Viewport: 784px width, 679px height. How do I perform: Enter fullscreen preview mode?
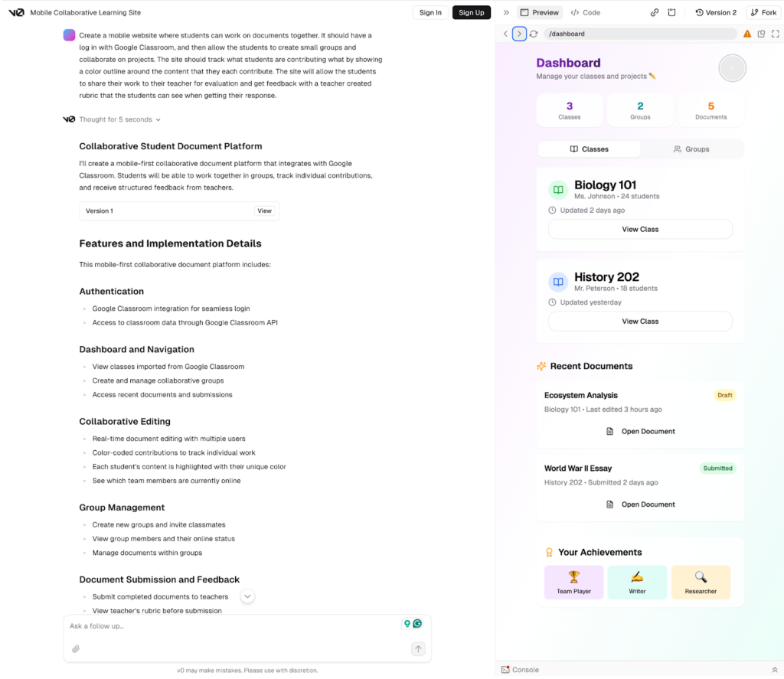tap(776, 34)
